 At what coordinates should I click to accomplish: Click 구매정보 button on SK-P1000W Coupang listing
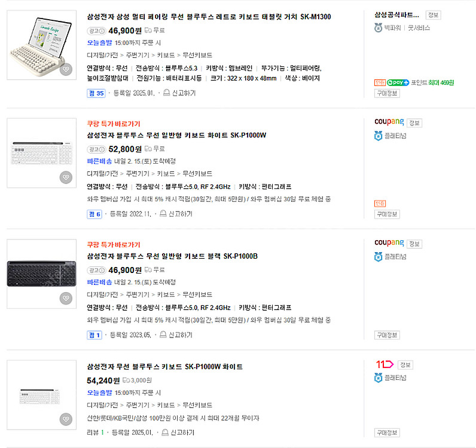pos(387,214)
